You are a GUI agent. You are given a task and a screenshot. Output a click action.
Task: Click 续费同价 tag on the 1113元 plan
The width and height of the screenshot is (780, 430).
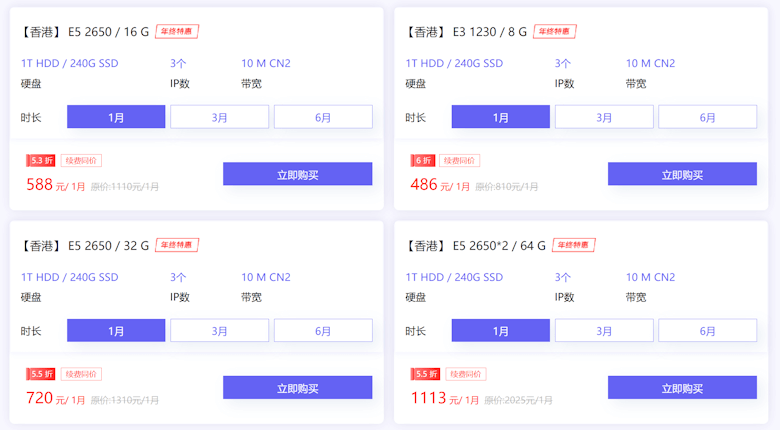point(466,374)
